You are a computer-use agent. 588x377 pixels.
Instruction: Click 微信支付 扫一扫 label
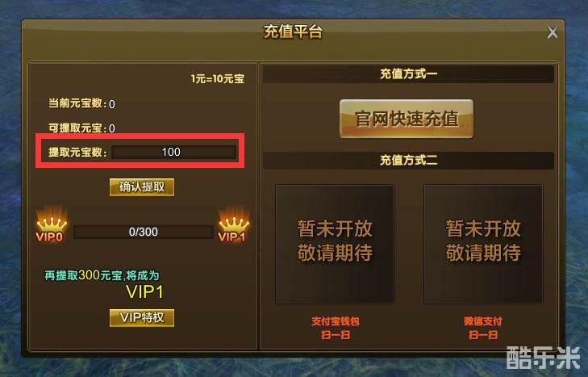tap(483, 328)
